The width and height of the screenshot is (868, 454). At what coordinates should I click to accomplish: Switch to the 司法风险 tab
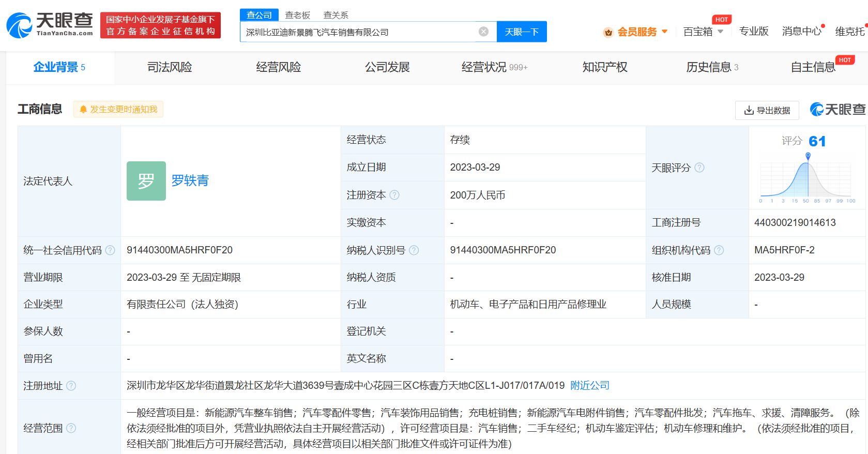pos(170,67)
